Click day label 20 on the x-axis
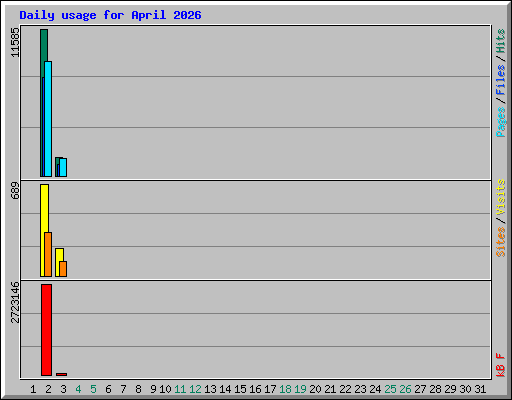 click(x=315, y=389)
